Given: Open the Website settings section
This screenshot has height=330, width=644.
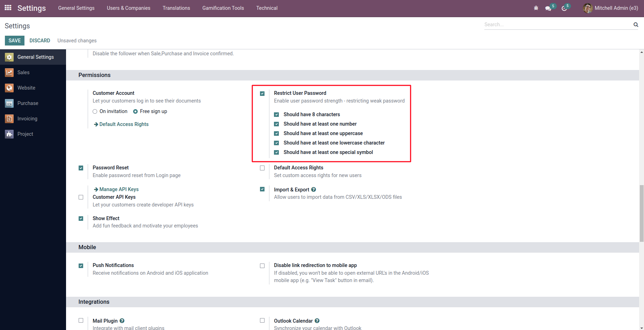Looking at the screenshot, I should 26,88.
